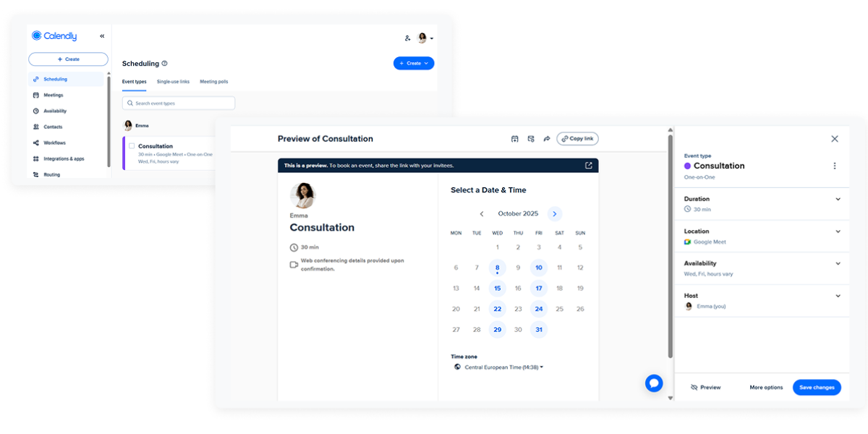Switch to the Meeting polls tab
868x434 pixels.
tap(213, 81)
